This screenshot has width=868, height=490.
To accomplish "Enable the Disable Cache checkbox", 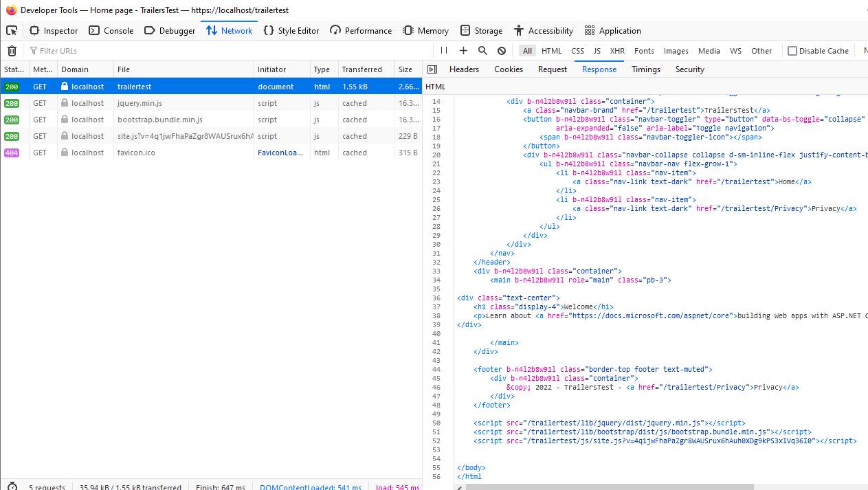I will point(792,50).
